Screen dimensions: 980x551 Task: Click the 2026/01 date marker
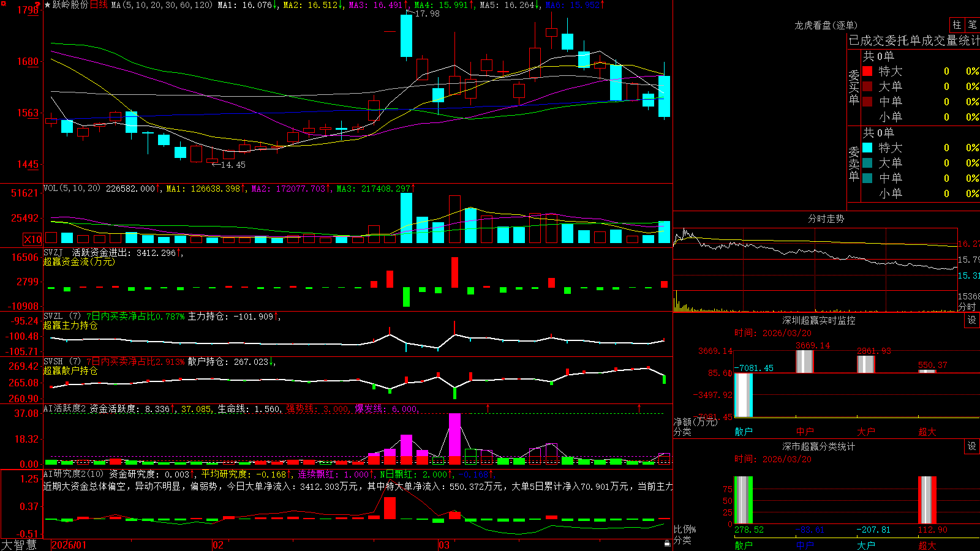click(x=69, y=545)
